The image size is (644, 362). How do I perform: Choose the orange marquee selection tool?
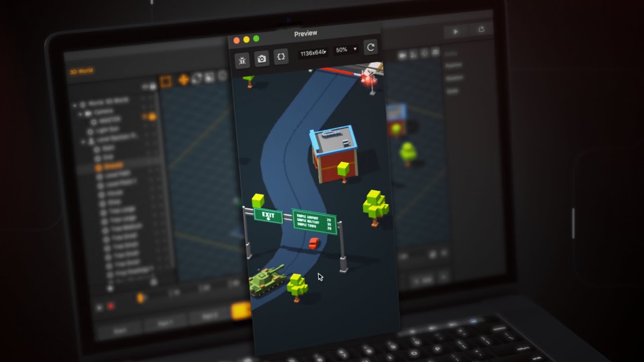coord(166,81)
